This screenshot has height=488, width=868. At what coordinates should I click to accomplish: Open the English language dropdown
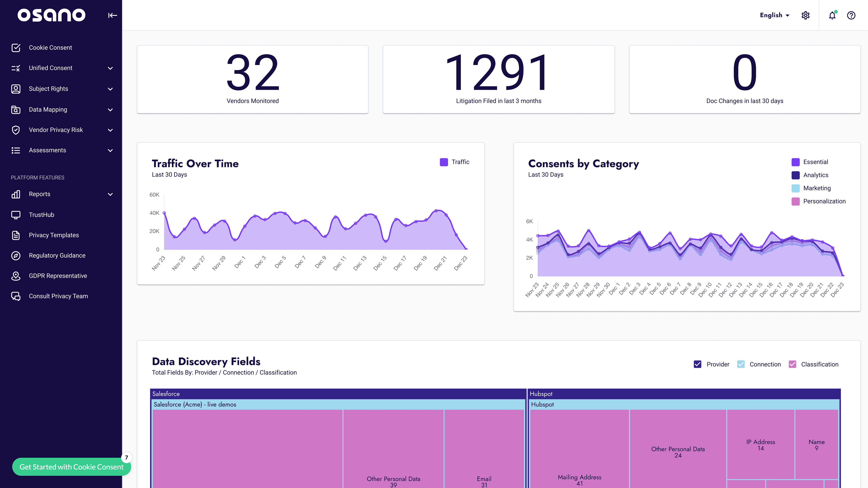[775, 15]
